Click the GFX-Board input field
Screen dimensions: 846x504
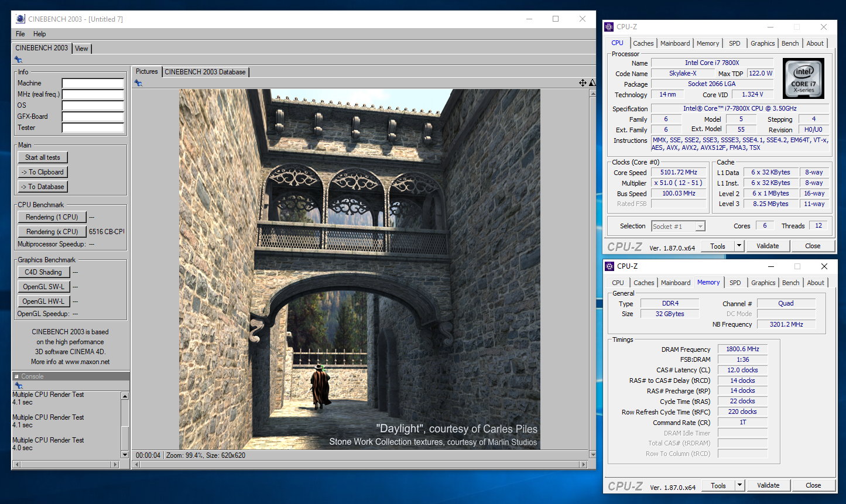tap(93, 116)
